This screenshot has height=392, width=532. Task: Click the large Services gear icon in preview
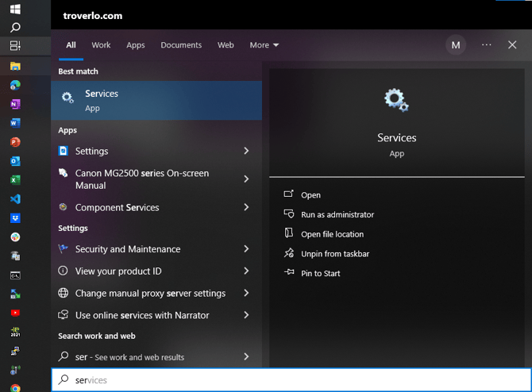pyautogui.click(x=396, y=100)
